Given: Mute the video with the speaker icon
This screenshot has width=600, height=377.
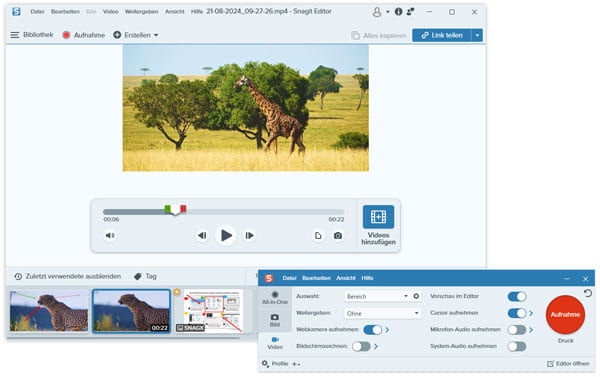Looking at the screenshot, I should point(110,235).
